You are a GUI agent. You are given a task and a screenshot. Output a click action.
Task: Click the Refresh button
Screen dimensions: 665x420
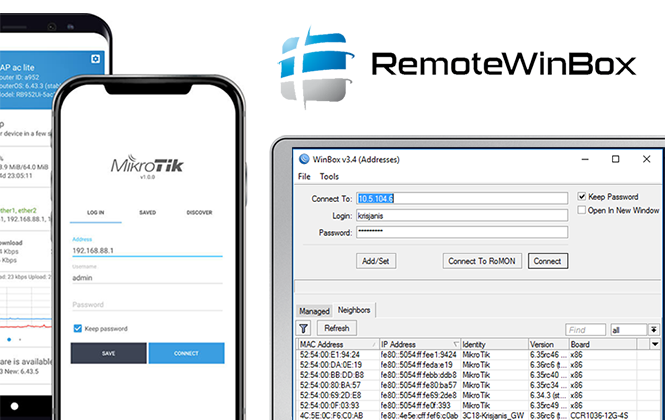(x=336, y=328)
